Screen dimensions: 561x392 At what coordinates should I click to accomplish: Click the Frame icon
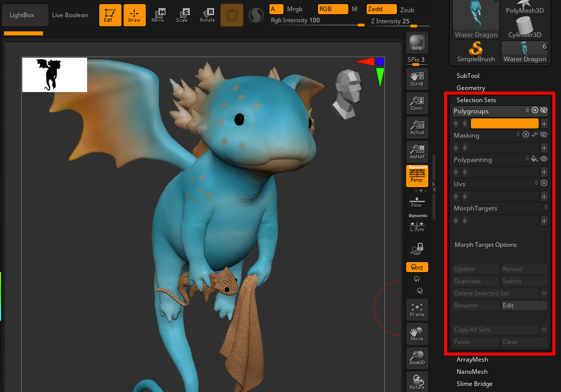[x=417, y=310]
